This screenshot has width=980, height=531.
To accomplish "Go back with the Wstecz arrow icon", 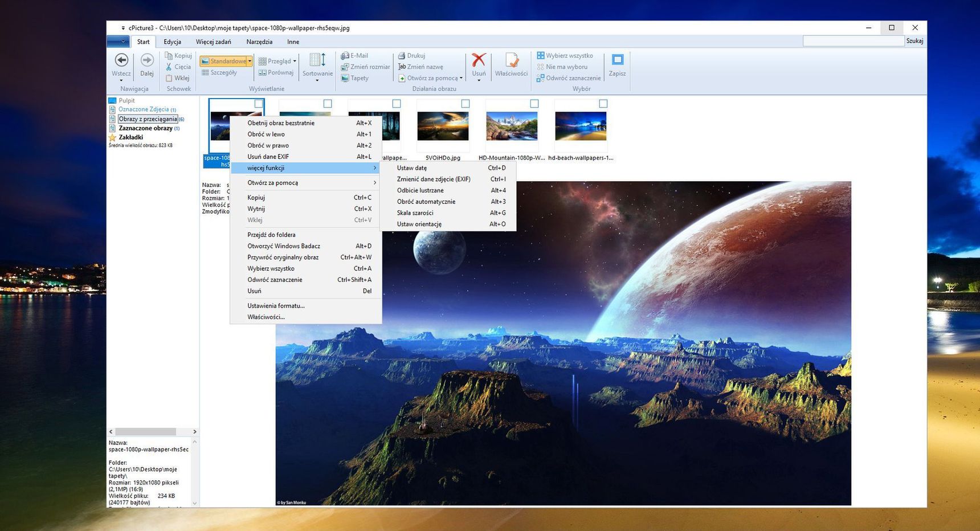I will pos(121,60).
